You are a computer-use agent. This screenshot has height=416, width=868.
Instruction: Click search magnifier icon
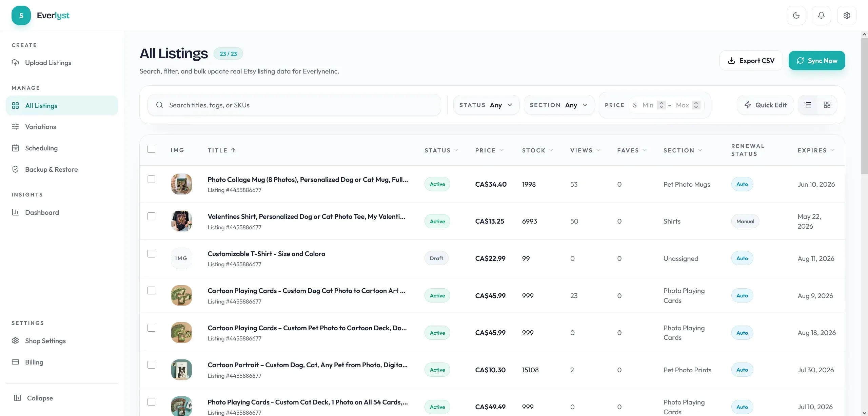[159, 105]
